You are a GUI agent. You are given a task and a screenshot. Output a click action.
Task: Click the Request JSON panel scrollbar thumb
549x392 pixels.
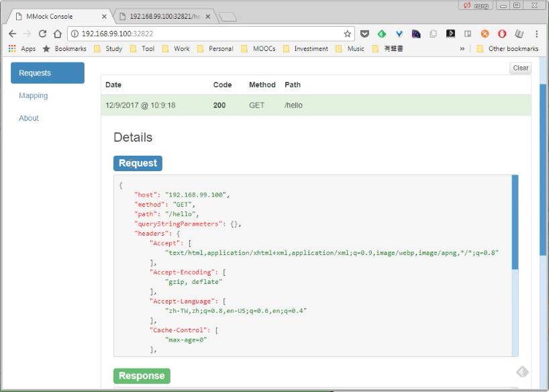[x=515, y=222]
